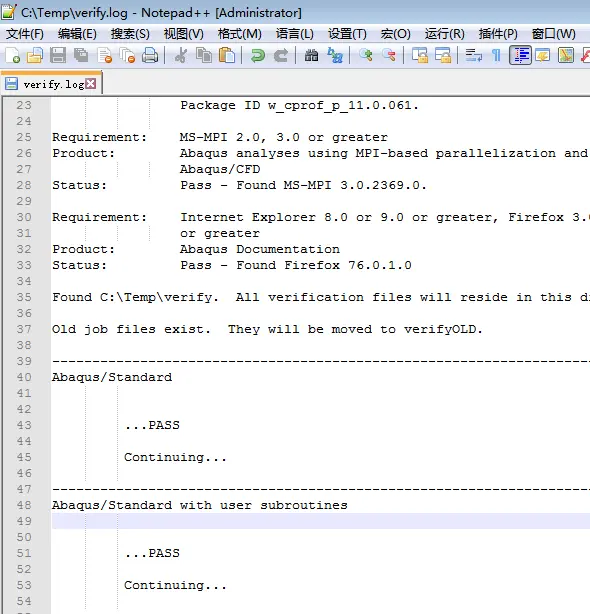The height and width of the screenshot is (614, 590).
Task: Click the 'Abaqus/CFD' line
Action: 220,169
